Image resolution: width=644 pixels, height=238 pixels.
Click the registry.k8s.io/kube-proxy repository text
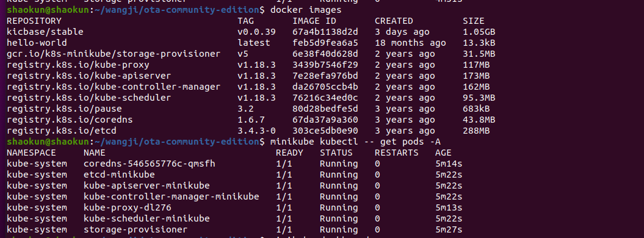tap(78, 65)
